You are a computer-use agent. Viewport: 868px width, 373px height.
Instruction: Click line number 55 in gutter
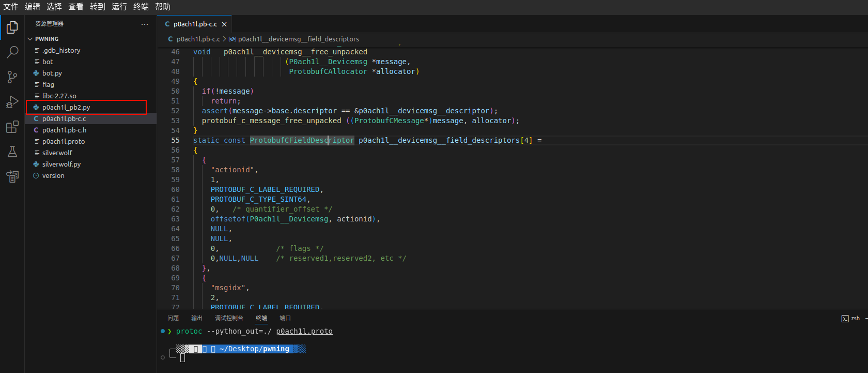[x=175, y=140]
